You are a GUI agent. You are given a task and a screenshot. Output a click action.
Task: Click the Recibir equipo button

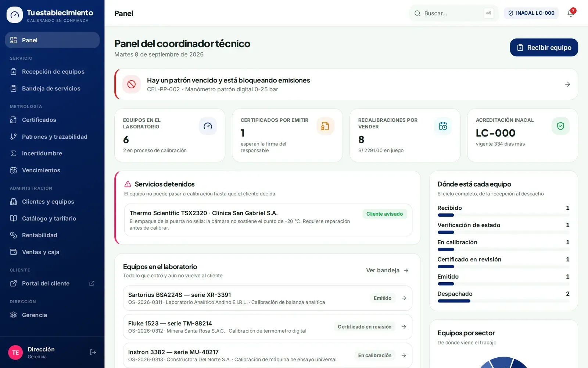[544, 47]
